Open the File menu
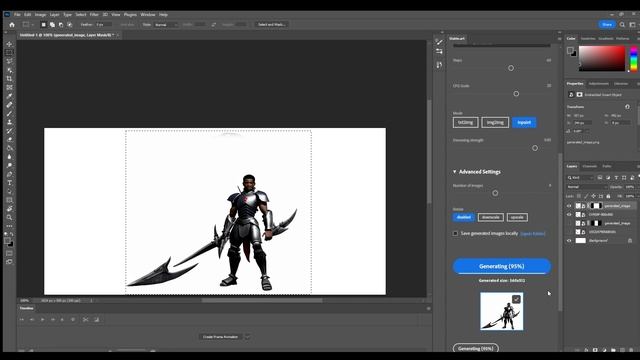Viewport: 640px width, 360px height. (x=17, y=15)
